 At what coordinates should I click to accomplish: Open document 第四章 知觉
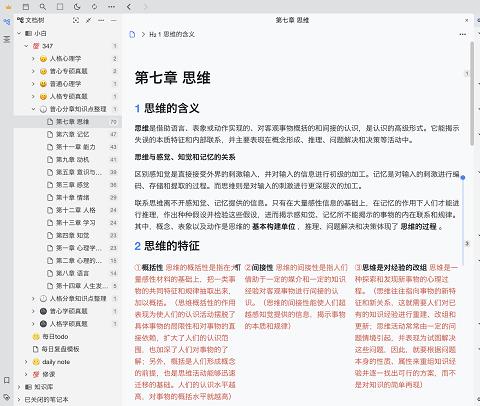(x=72, y=235)
